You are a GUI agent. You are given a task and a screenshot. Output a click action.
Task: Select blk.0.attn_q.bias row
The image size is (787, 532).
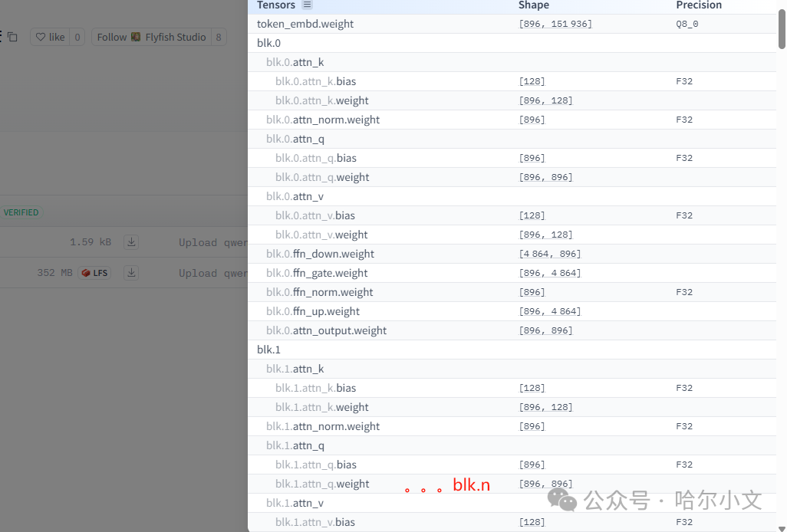point(512,158)
